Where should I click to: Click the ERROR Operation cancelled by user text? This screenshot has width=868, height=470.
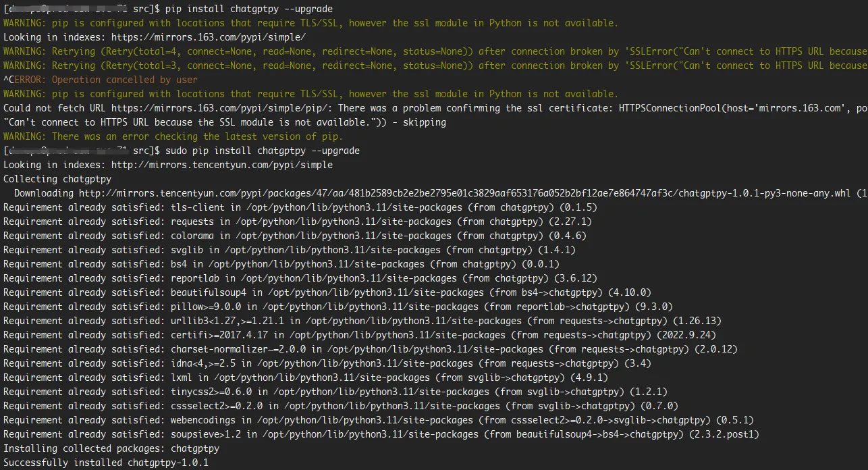[x=105, y=80]
